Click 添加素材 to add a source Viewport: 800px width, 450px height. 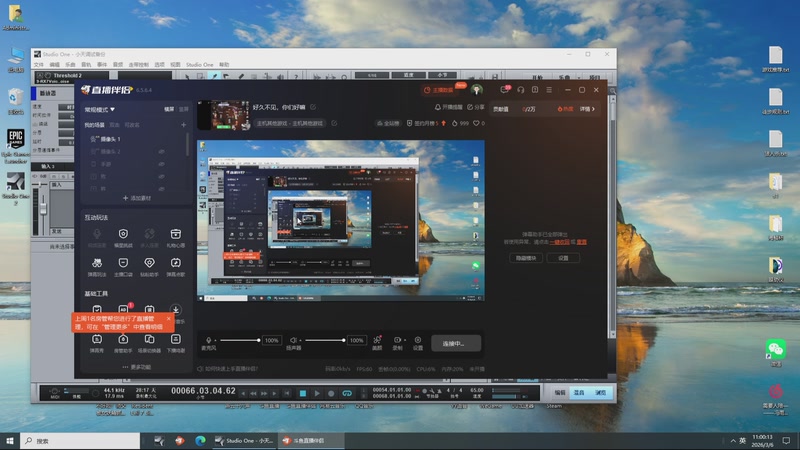pos(137,198)
